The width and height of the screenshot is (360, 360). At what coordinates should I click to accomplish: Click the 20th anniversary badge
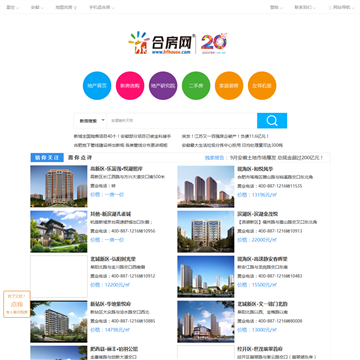click(x=214, y=43)
